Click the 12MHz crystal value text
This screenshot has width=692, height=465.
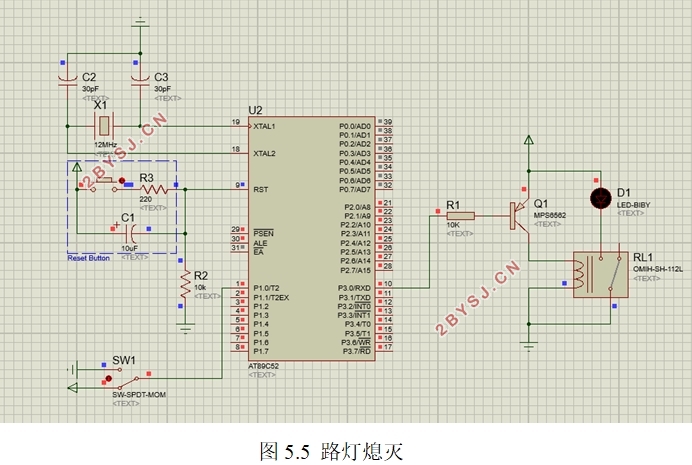(105, 145)
